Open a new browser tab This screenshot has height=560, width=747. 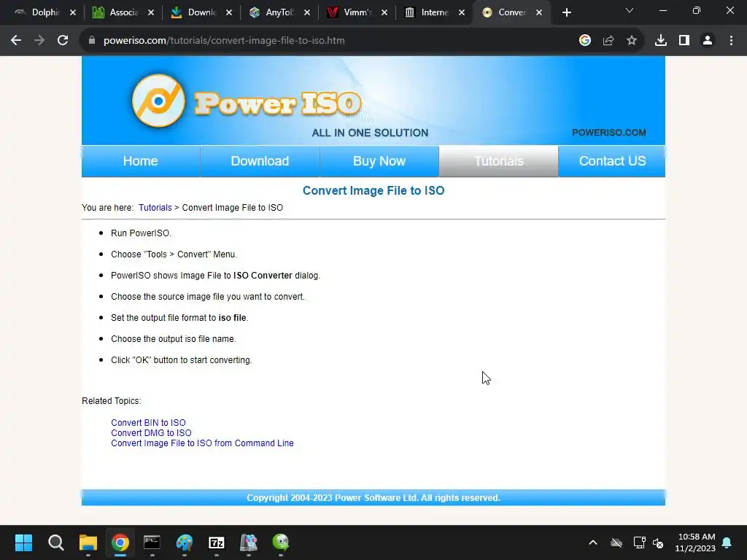click(566, 12)
